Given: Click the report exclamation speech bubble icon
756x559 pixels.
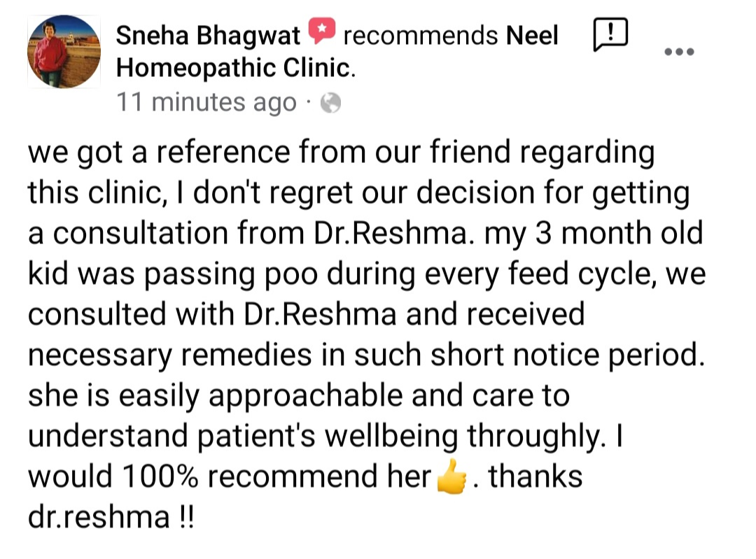Looking at the screenshot, I should click(x=610, y=34).
